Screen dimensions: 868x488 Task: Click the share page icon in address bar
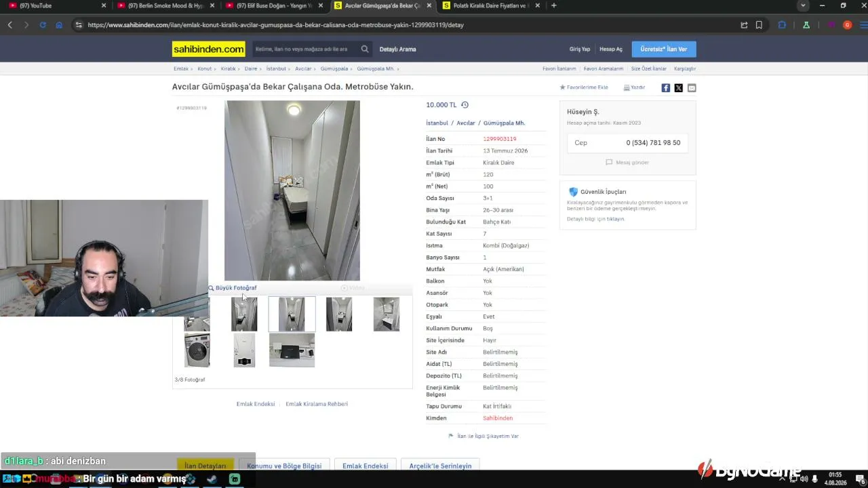[744, 25]
